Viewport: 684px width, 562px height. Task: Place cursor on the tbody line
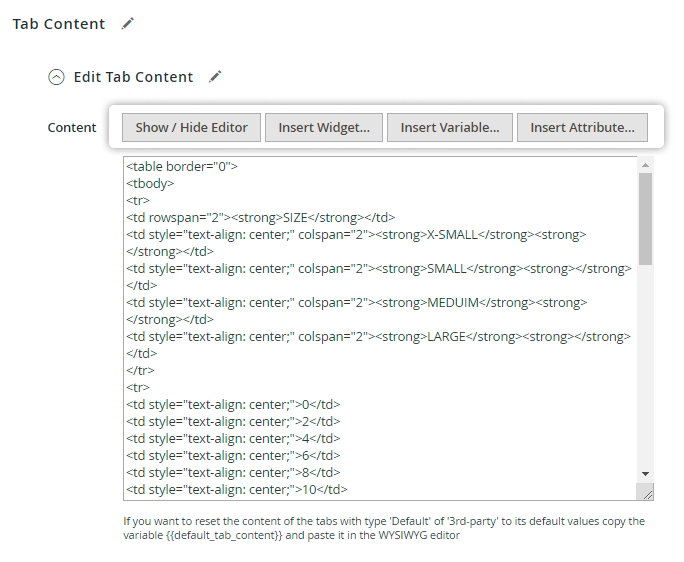pos(150,183)
